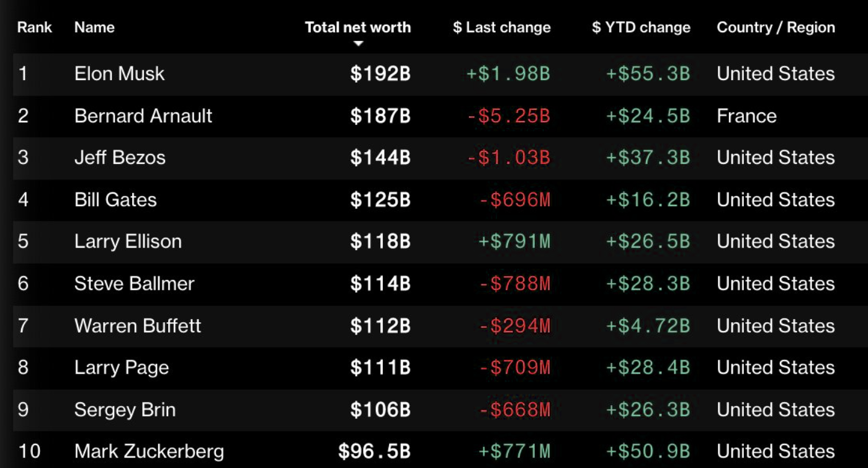Viewport: 868px width, 468px height.
Task: Click the sort arrow under Total net worth
Action: [358, 43]
